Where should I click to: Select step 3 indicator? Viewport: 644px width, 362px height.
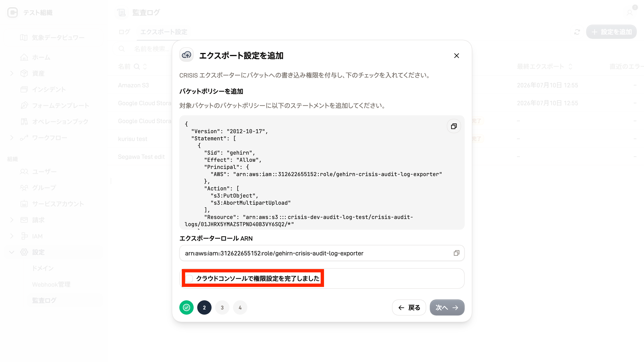222,307
